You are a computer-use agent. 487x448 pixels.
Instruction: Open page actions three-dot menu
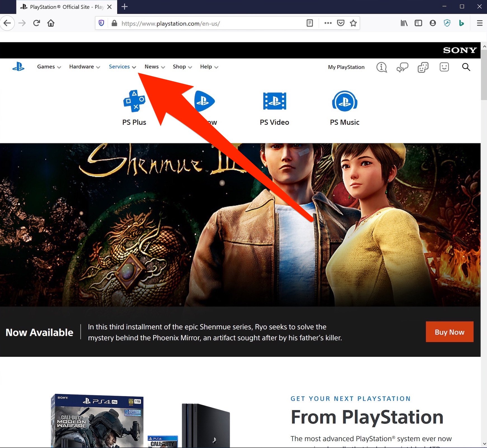328,23
